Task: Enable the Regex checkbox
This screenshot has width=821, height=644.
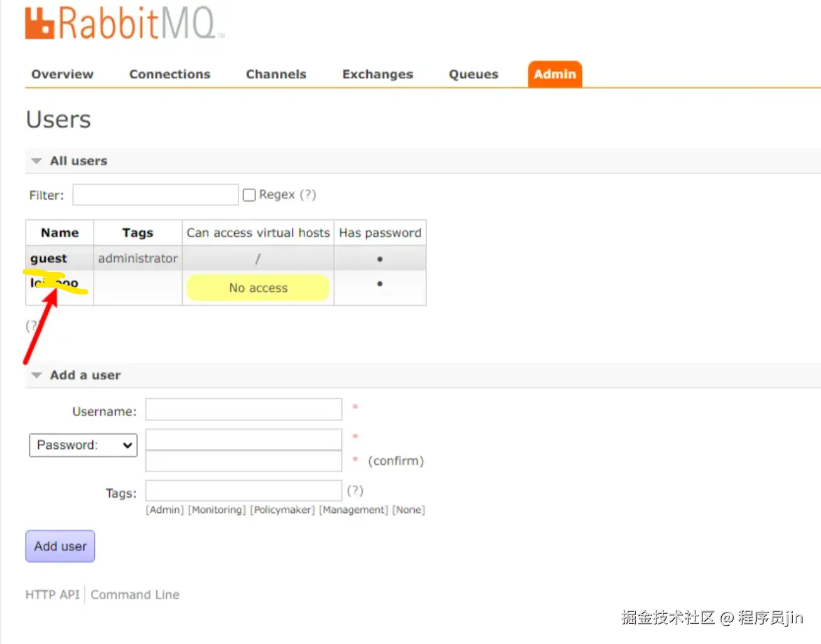Action: point(249,195)
